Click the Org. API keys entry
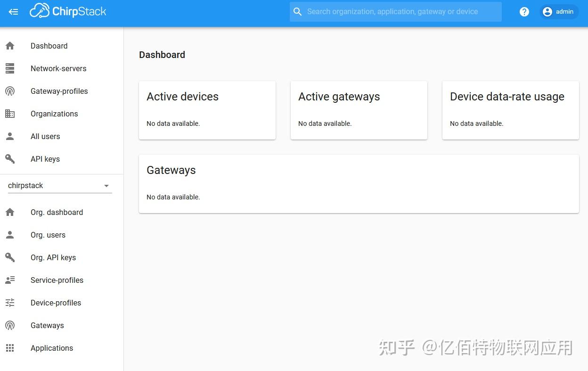Viewport: 588px width, 371px height. click(x=53, y=257)
